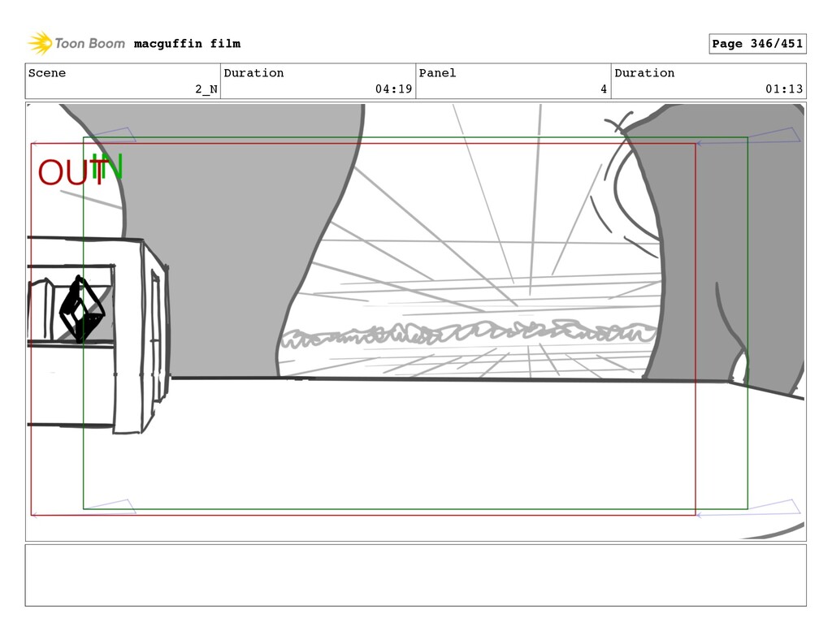Click the panel duration value '01:13'
The height and width of the screenshot is (644, 832).
[784, 89]
